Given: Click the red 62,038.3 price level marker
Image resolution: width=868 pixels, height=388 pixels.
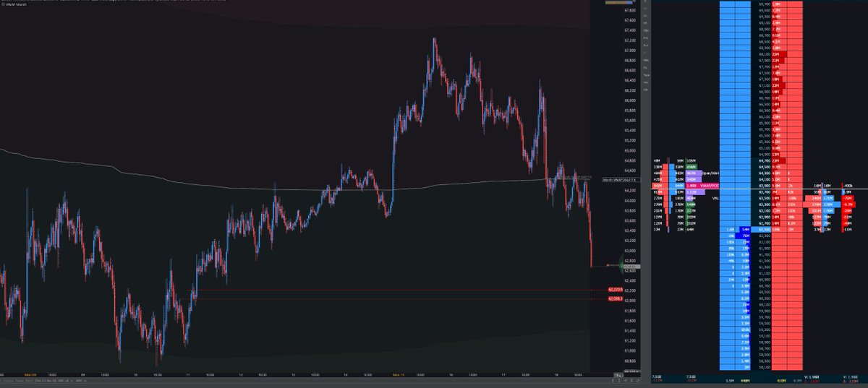Looking at the screenshot, I should click(616, 298).
